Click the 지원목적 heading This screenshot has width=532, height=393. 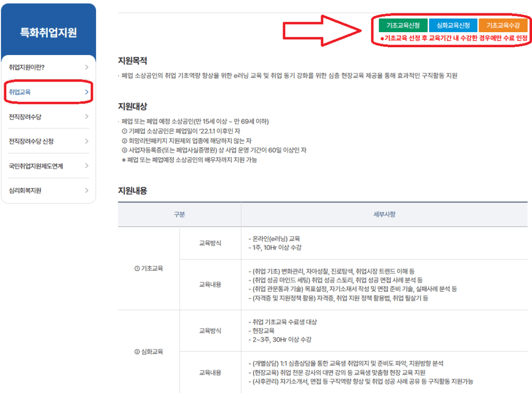132,61
